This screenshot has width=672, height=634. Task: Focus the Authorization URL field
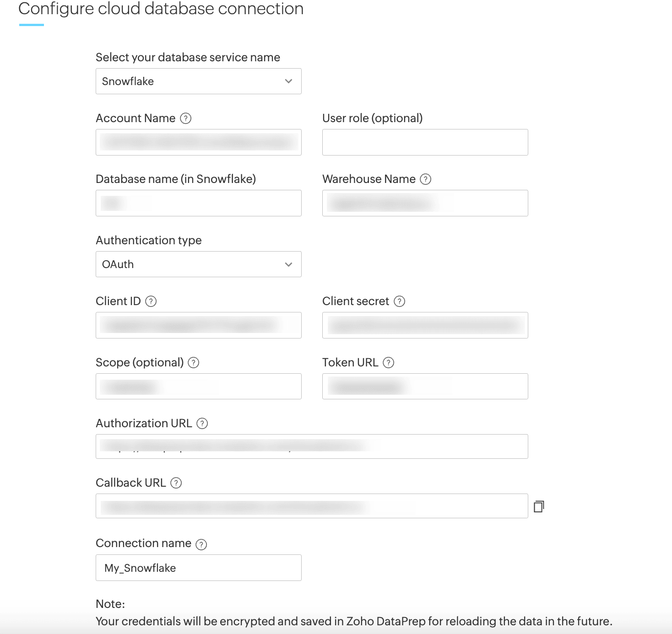coord(311,446)
